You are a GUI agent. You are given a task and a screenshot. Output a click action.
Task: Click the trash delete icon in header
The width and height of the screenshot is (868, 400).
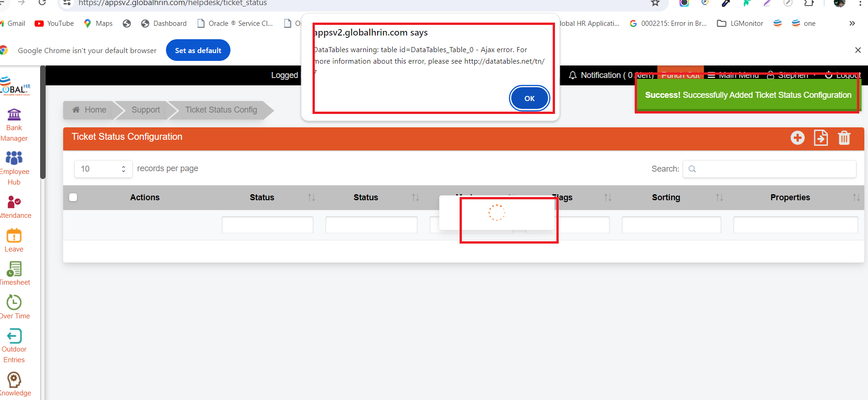click(844, 138)
